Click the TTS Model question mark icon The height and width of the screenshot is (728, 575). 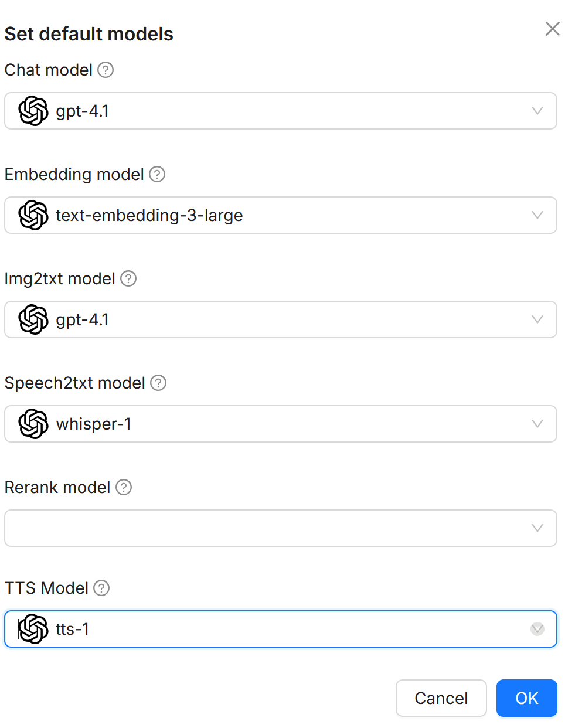[x=102, y=588]
